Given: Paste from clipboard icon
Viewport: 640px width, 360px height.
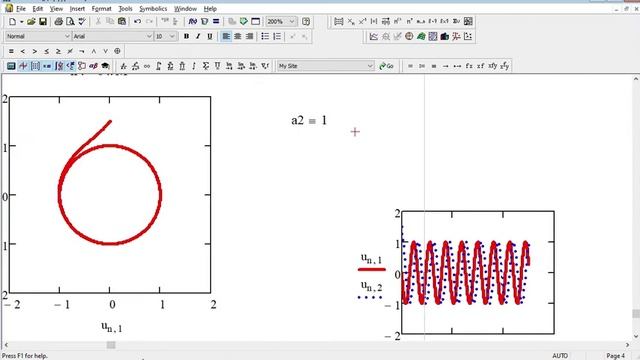Looking at the screenshot, I should [x=122, y=22].
